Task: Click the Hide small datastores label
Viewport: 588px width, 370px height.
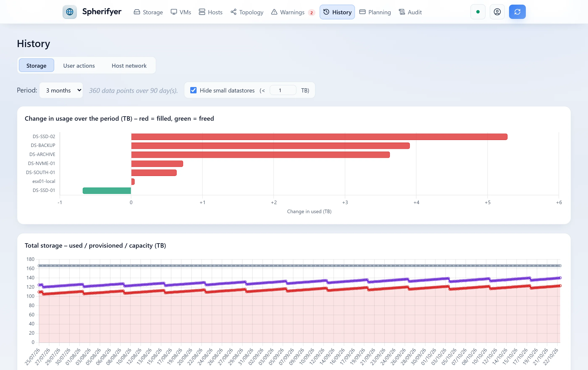Action: coord(227,90)
